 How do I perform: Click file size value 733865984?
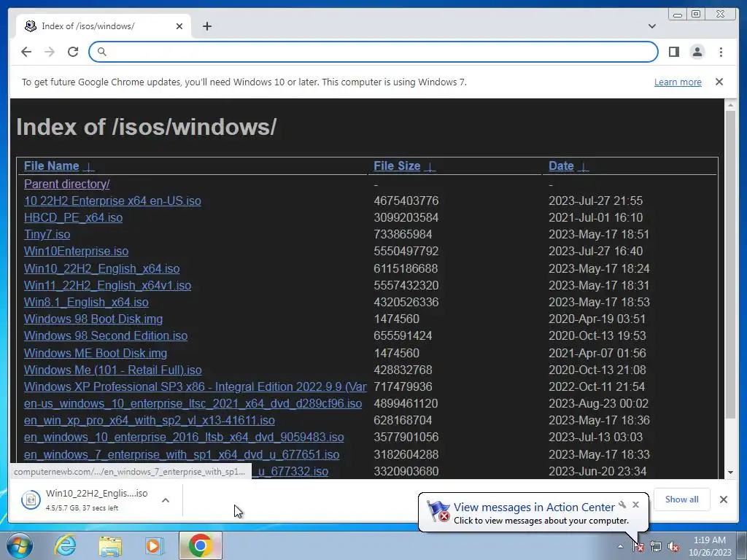(x=403, y=234)
